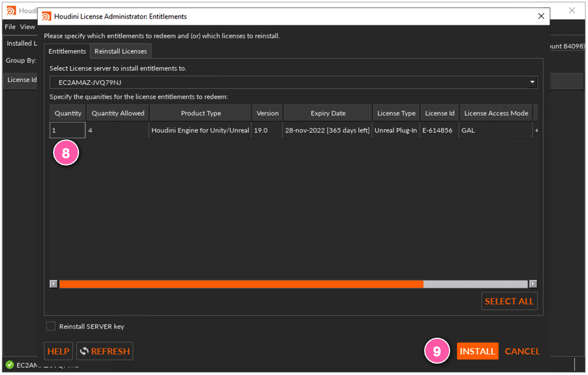This screenshot has height=375, width=588.
Task: Sort by the Expiry Date column header
Action: 328,114
